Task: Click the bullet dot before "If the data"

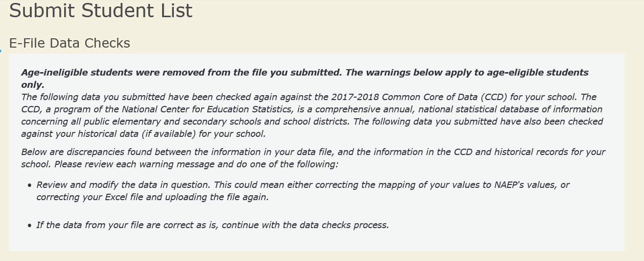Action: pyautogui.click(x=30, y=226)
